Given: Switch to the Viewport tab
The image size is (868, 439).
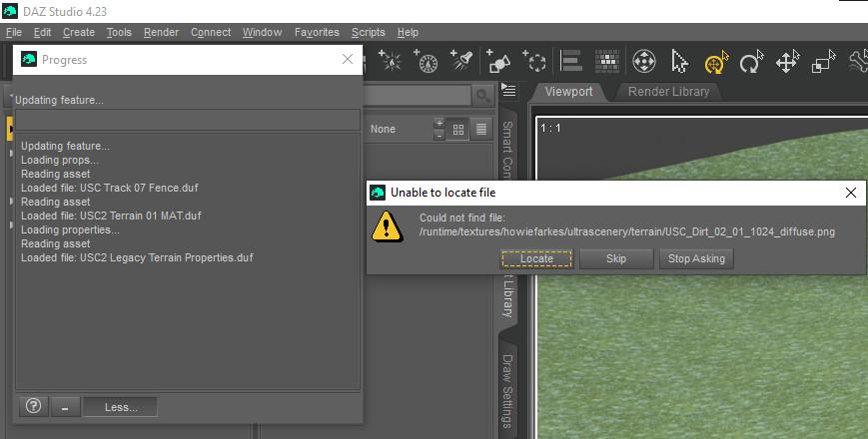Looking at the screenshot, I should [568, 92].
